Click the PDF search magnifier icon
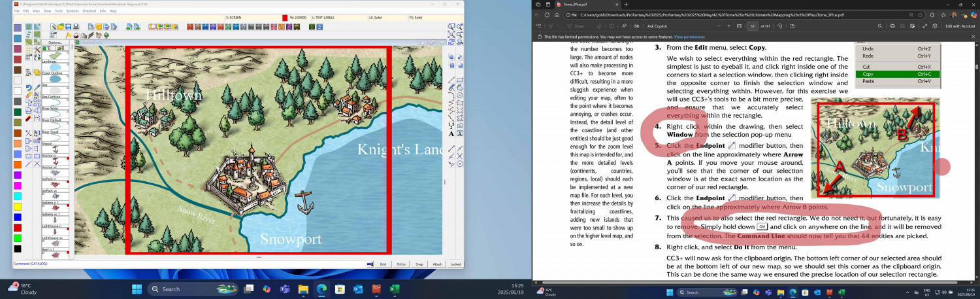Screen dimensions: 980x299 (x=879, y=26)
